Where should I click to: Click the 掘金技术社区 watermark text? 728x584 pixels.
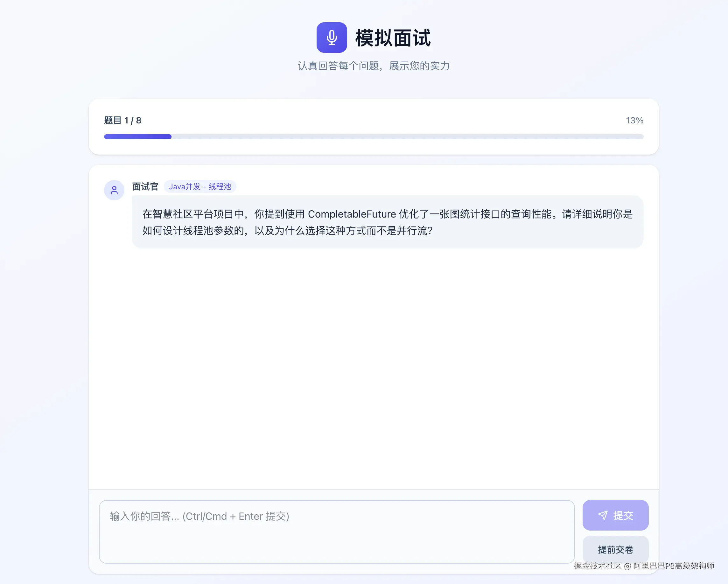tap(598, 566)
